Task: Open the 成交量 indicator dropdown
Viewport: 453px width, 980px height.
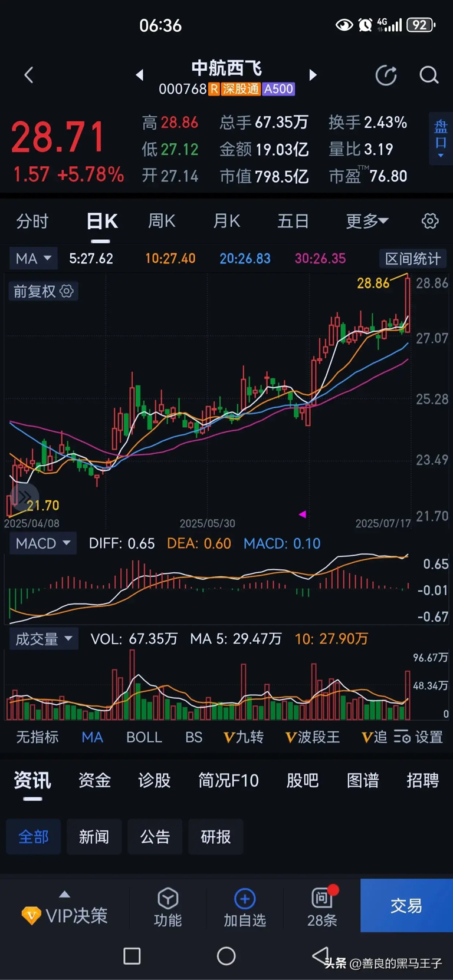Action: 44,639
